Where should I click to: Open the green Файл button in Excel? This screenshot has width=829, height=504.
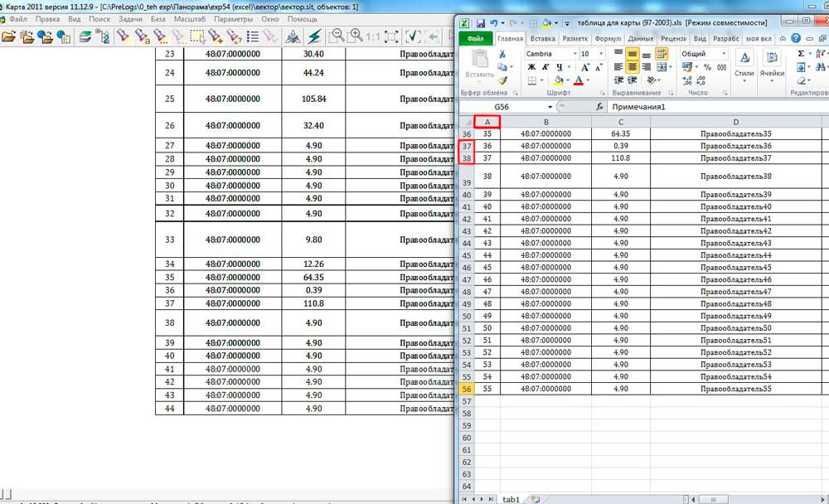click(x=475, y=38)
